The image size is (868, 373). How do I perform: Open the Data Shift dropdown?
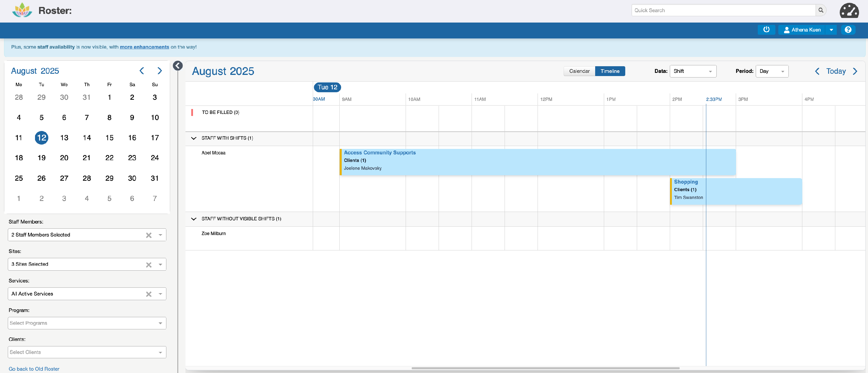point(693,71)
